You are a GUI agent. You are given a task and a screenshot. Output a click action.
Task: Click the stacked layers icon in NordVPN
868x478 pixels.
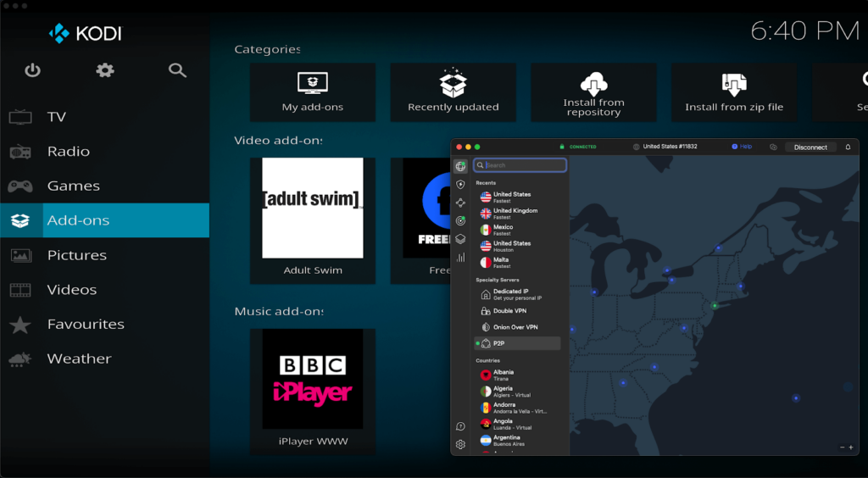point(460,239)
